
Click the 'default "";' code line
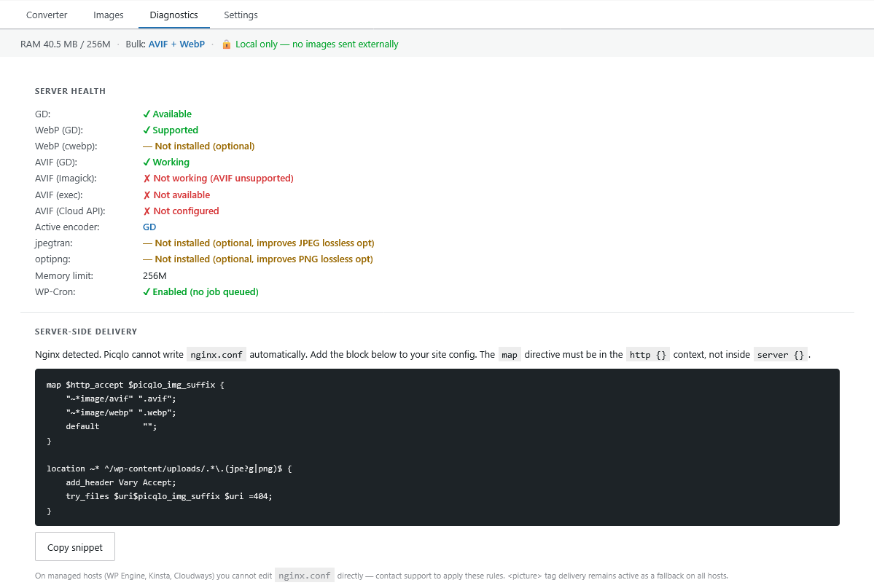click(x=112, y=427)
